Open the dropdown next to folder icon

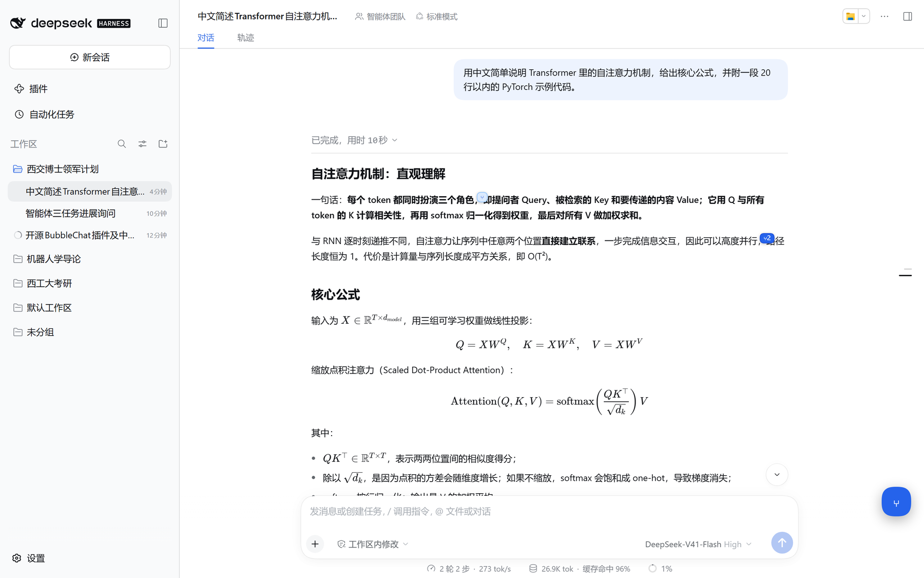pyautogui.click(x=864, y=16)
